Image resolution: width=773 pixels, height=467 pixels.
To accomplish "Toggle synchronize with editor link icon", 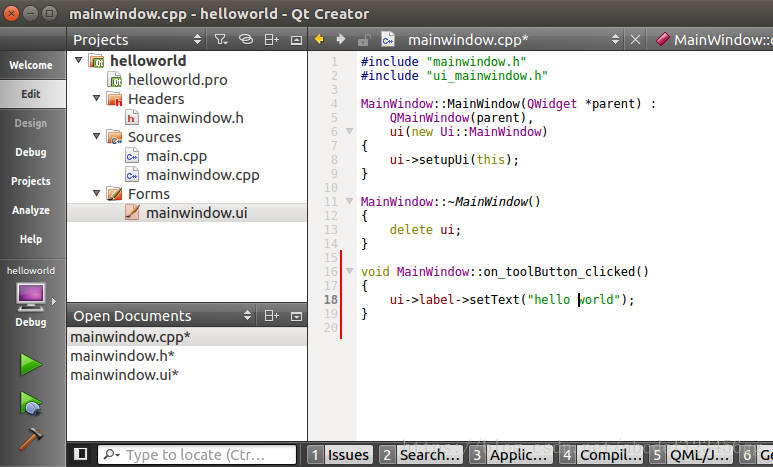I will click(246, 39).
